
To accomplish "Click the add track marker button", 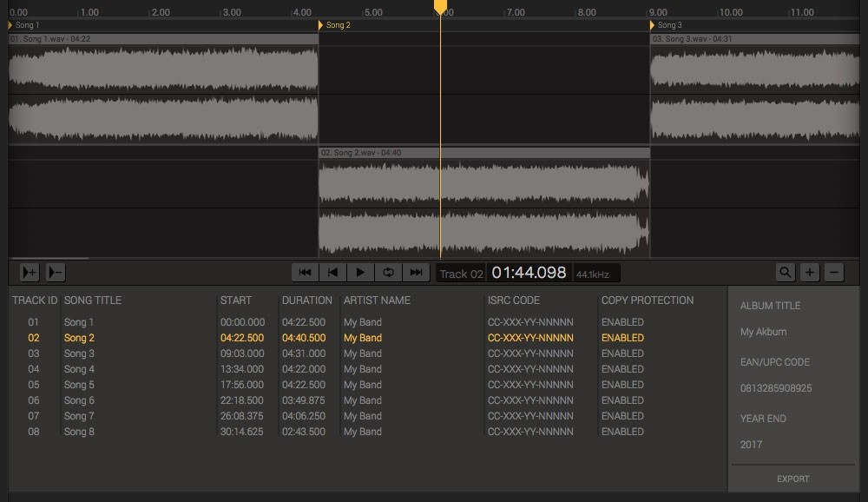I will tap(30, 272).
